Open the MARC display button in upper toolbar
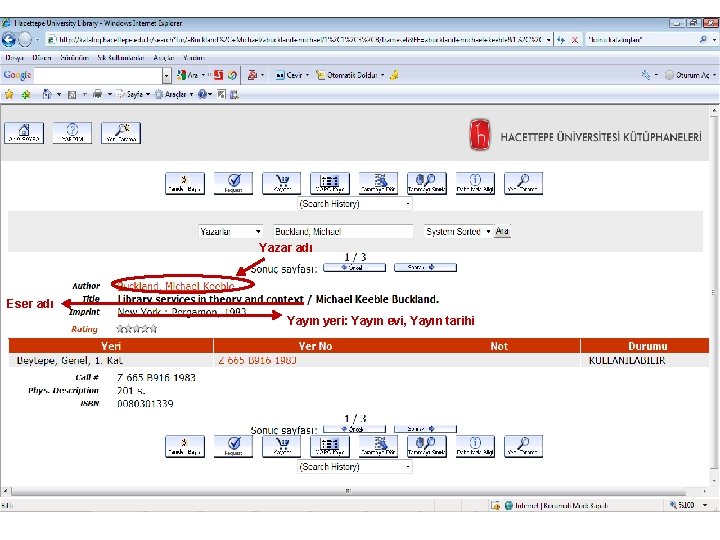 (x=330, y=183)
